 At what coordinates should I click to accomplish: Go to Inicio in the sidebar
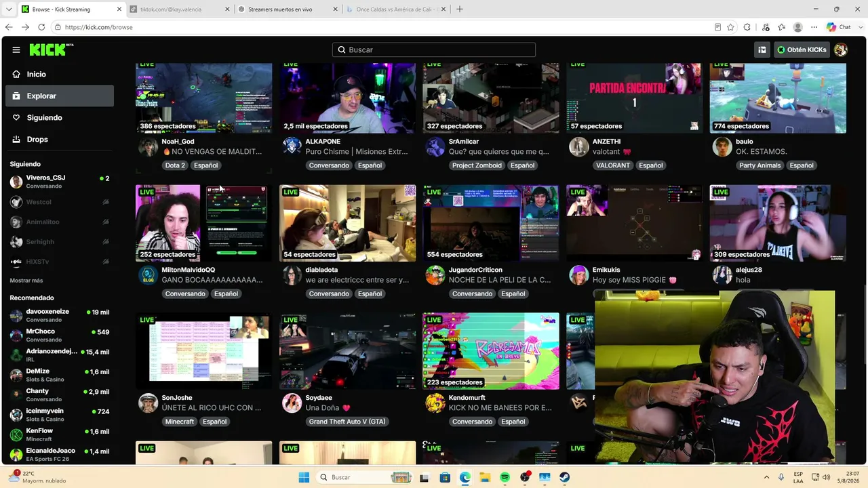pyautogui.click(x=60, y=74)
